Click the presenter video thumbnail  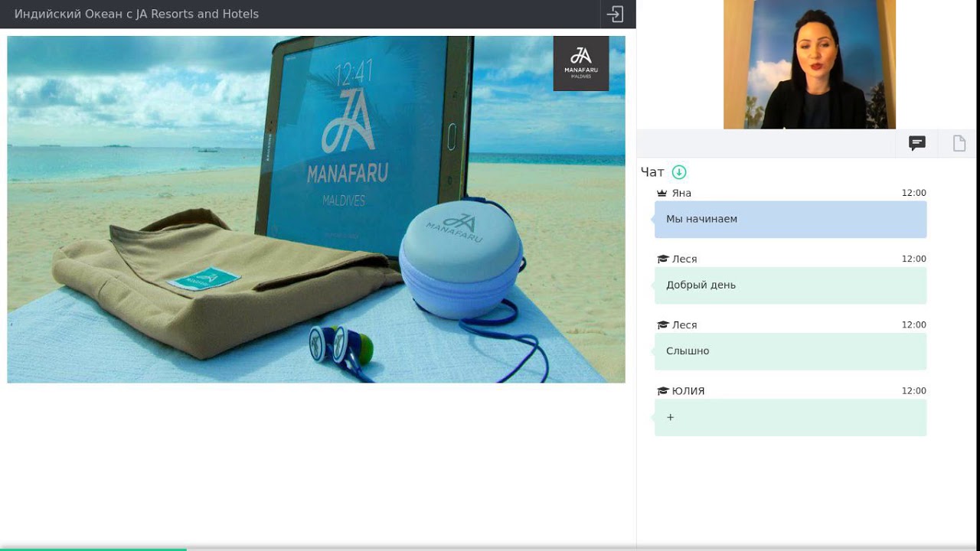pyautogui.click(x=809, y=64)
